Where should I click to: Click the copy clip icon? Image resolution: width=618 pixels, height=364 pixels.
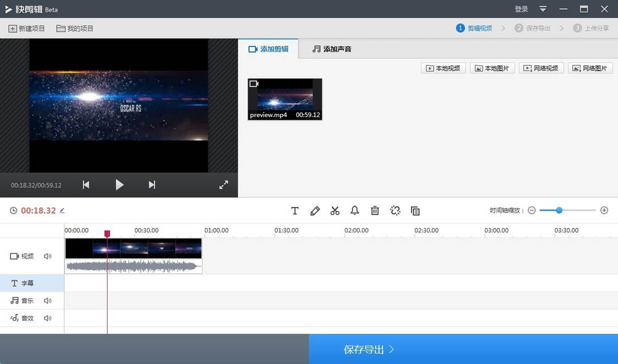tap(415, 211)
